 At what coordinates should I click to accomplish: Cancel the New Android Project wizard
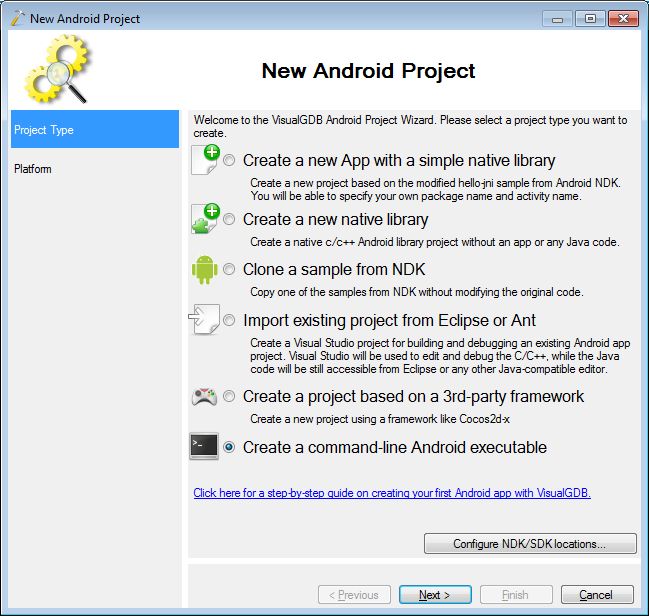pyautogui.click(x=597, y=595)
